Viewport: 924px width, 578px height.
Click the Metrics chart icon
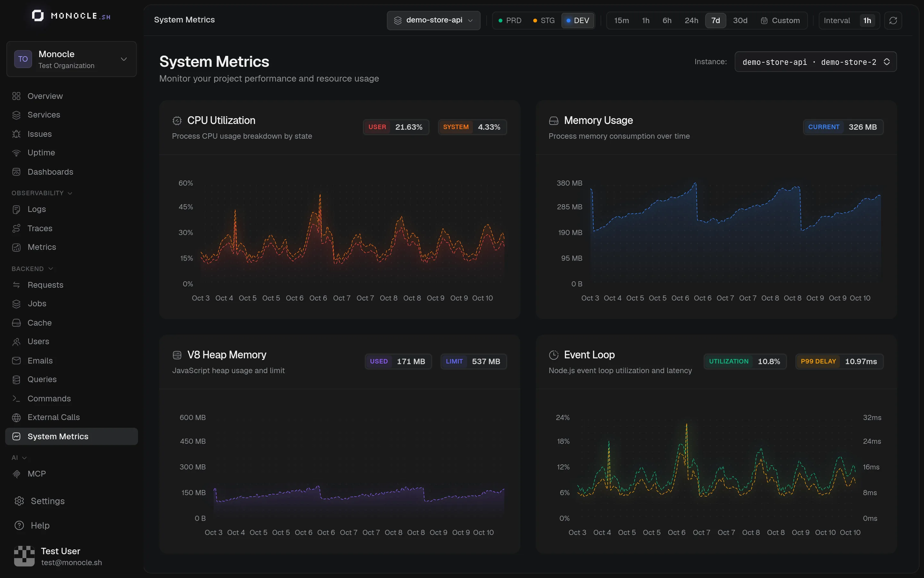click(16, 247)
